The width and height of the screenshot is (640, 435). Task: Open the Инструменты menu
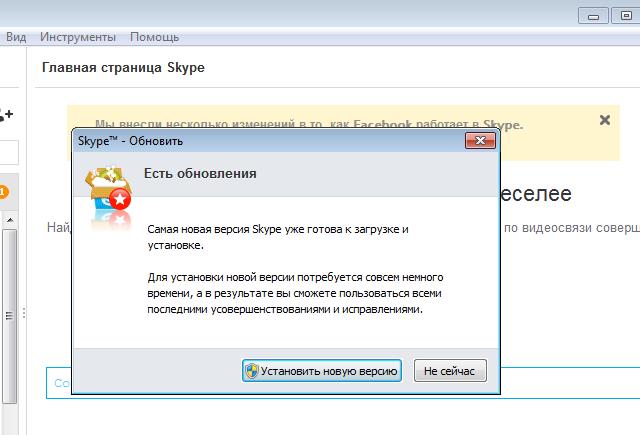[78, 37]
